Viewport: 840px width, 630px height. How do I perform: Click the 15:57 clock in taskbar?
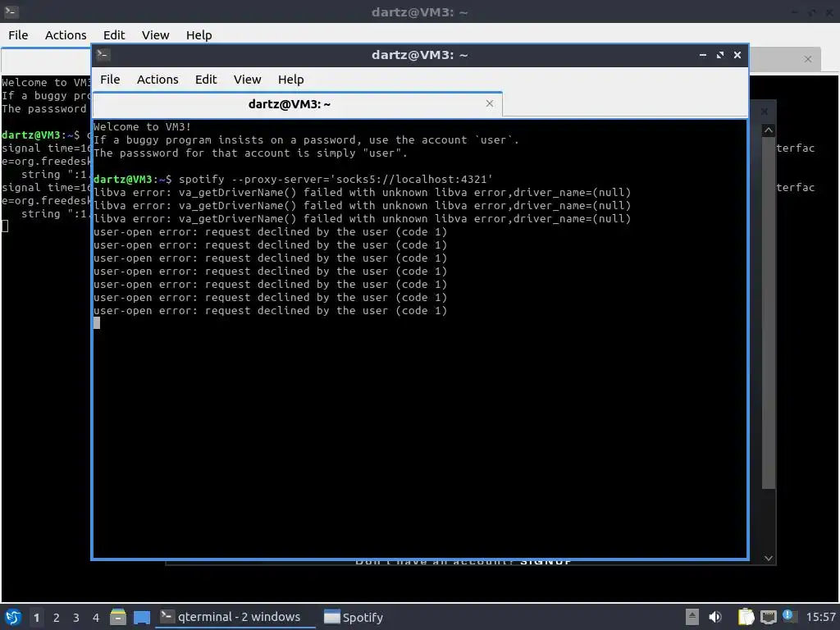[820, 617]
